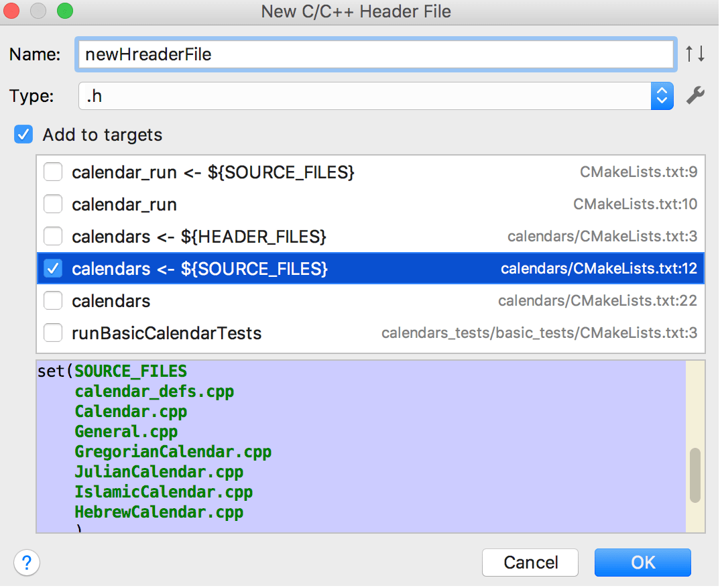Image resolution: width=720 pixels, height=588 pixels.
Task: Toggle the Add to targets checkbox
Action: [x=23, y=135]
